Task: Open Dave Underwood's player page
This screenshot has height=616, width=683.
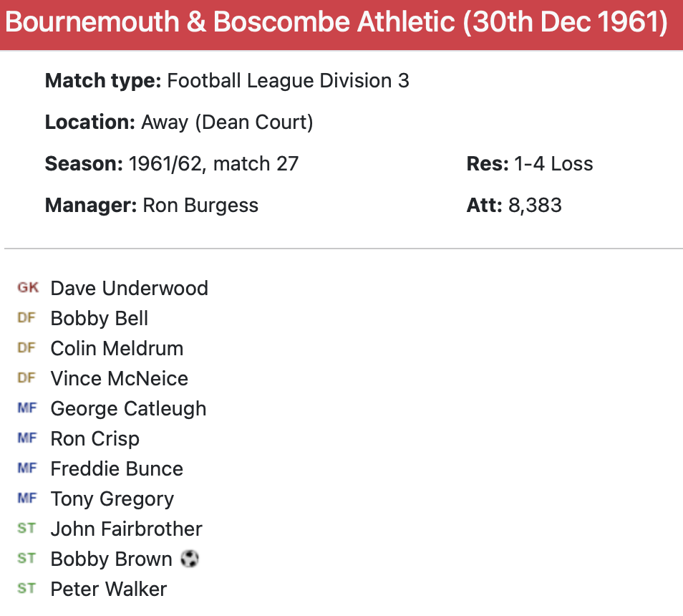Action: tap(129, 288)
